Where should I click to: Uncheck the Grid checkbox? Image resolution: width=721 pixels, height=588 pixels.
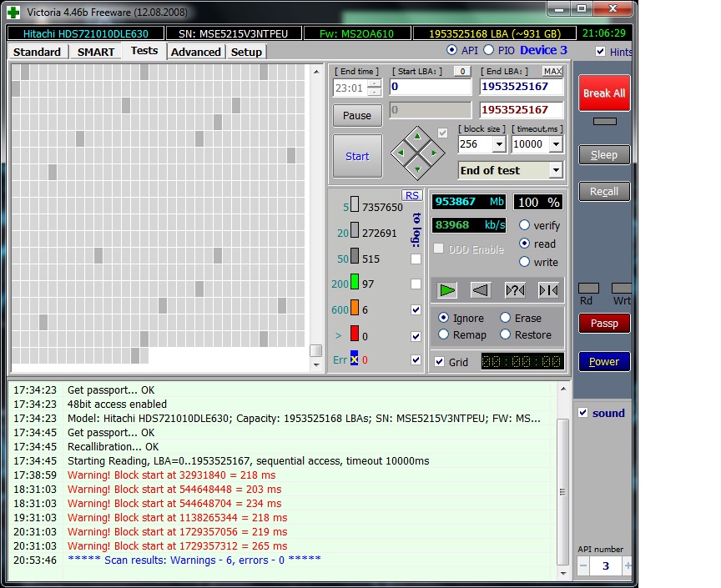point(440,362)
